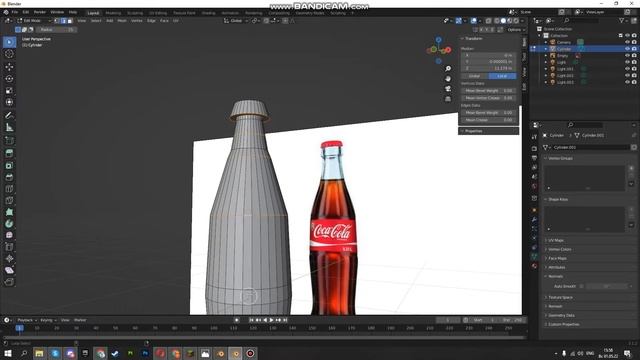
Task: Select the Move tool
Action: 9,67
